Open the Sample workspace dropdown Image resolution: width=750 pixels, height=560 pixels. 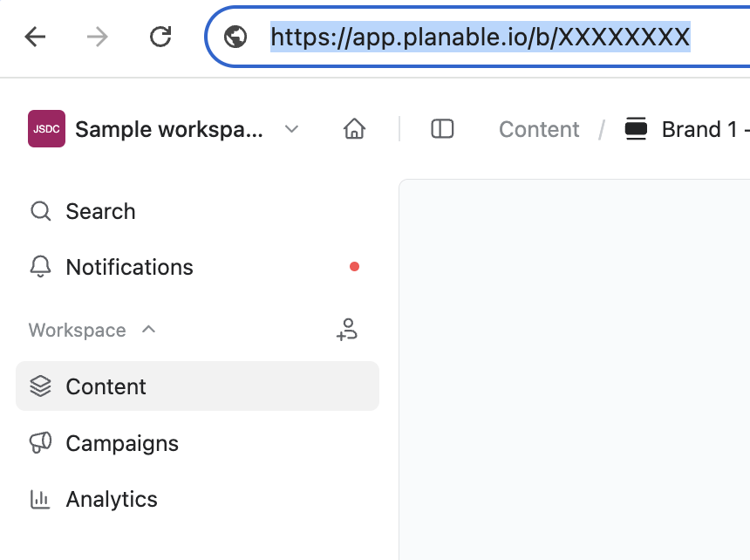[x=291, y=128]
